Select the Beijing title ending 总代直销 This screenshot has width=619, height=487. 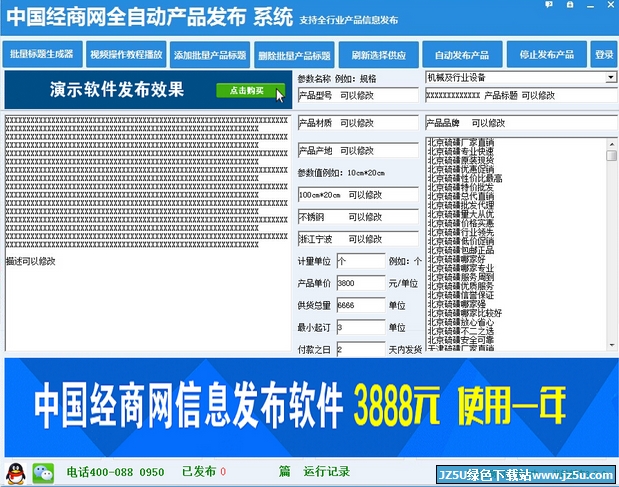[x=461, y=196]
